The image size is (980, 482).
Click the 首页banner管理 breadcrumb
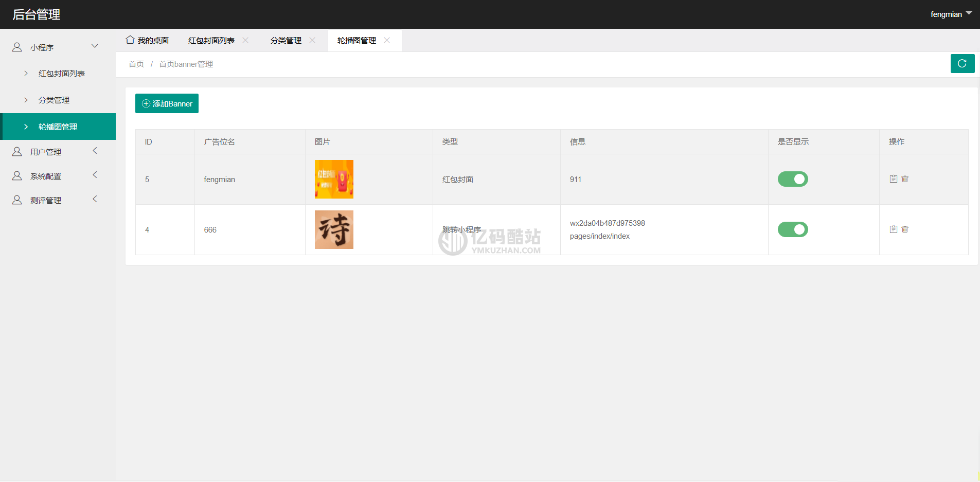click(x=186, y=64)
